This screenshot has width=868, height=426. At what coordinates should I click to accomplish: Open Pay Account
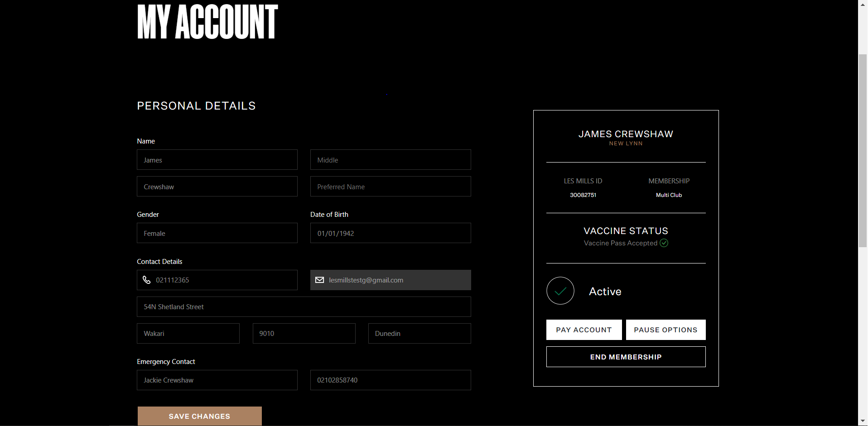click(x=584, y=330)
